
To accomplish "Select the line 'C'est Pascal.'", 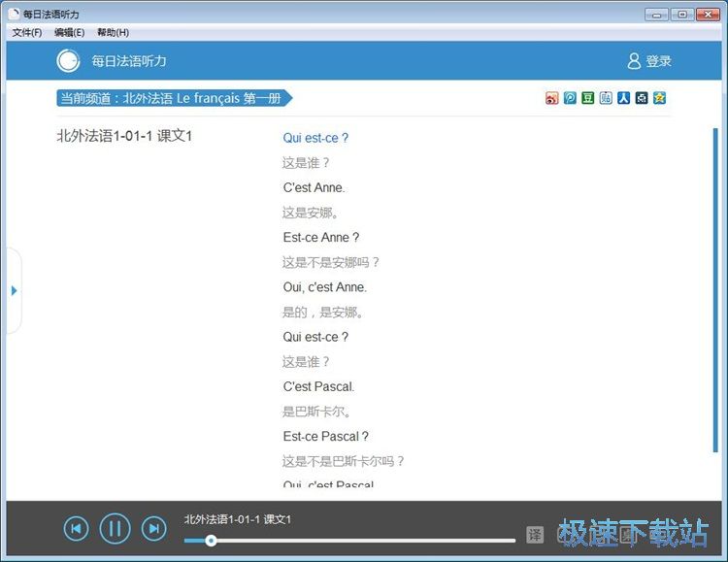I will [318, 386].
